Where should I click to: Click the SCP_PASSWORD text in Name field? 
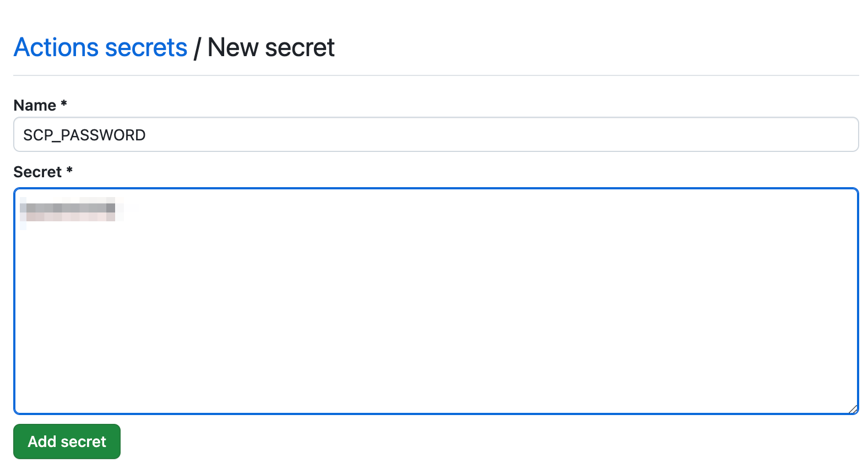click(84, 135)
